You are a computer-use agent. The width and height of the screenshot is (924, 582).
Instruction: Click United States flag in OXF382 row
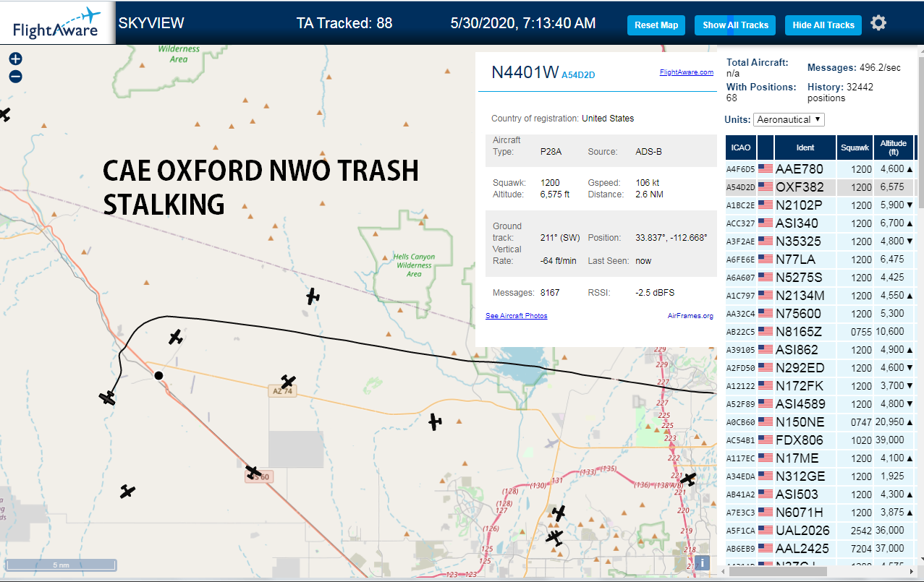(766, 187)
